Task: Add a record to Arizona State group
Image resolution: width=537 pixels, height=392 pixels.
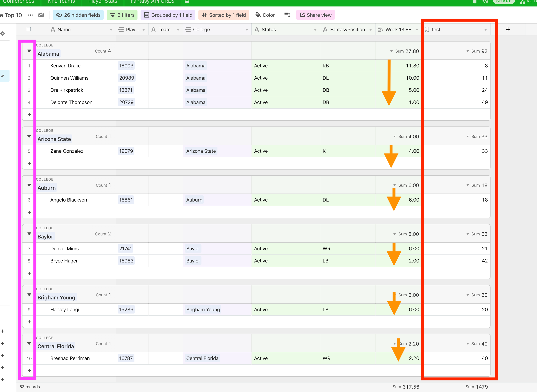Action: (x=29, y=163)
